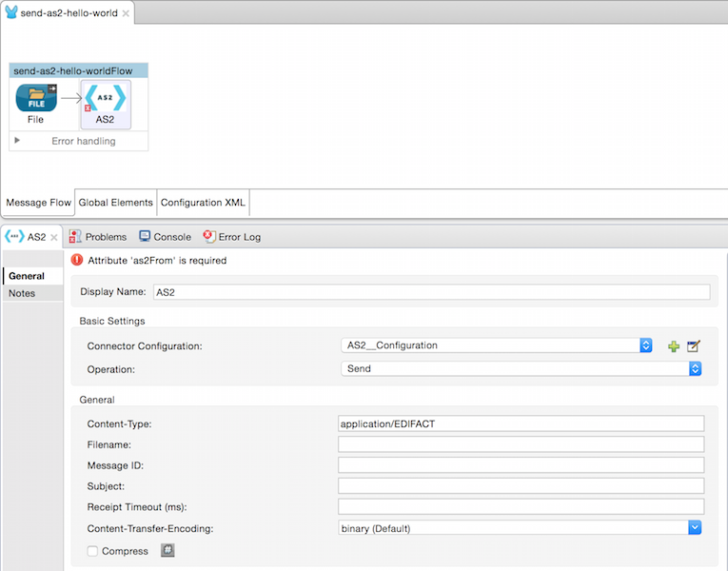Open the Content-Transfer-Encoding dropdown

pos(695,528)
